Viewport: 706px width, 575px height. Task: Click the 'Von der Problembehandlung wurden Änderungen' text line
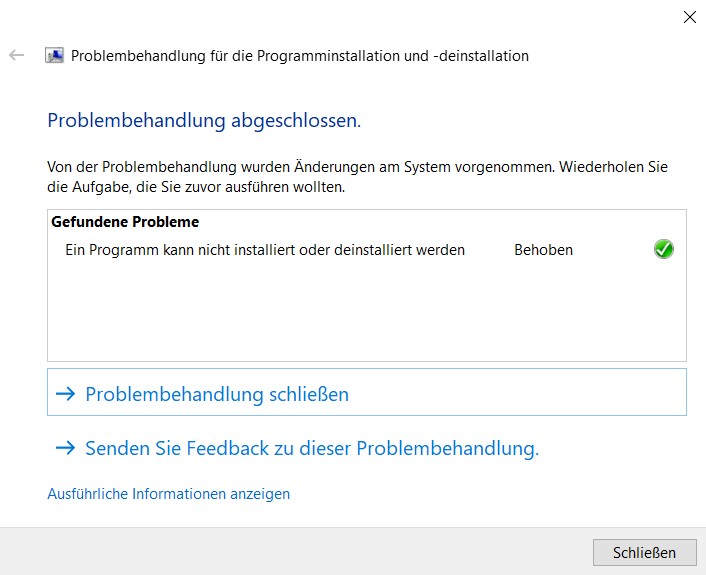tap(357, 167)
